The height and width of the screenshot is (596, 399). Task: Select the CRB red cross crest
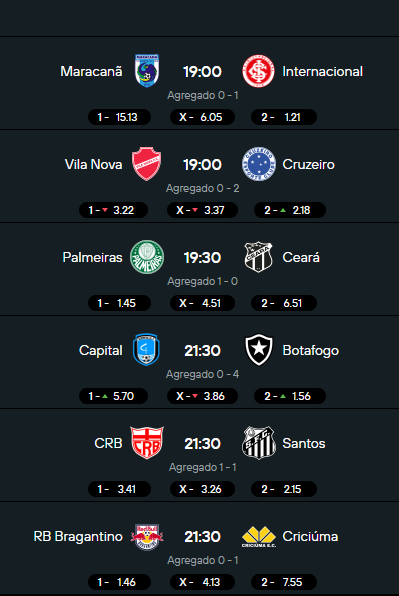147,443
